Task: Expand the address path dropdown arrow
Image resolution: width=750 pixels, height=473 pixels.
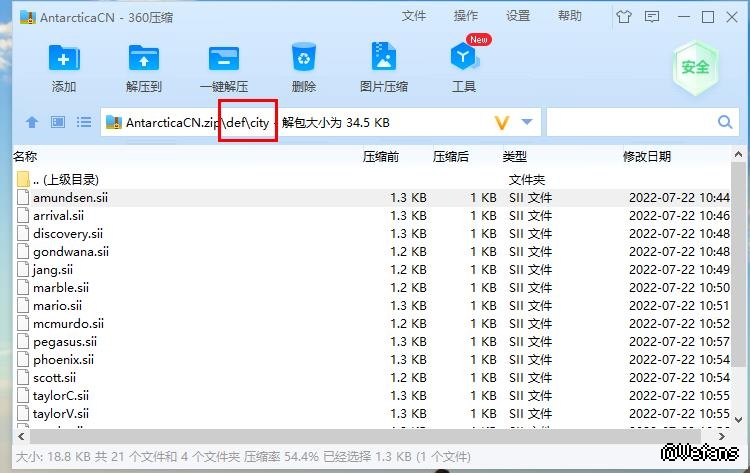Action: [527, 122]
